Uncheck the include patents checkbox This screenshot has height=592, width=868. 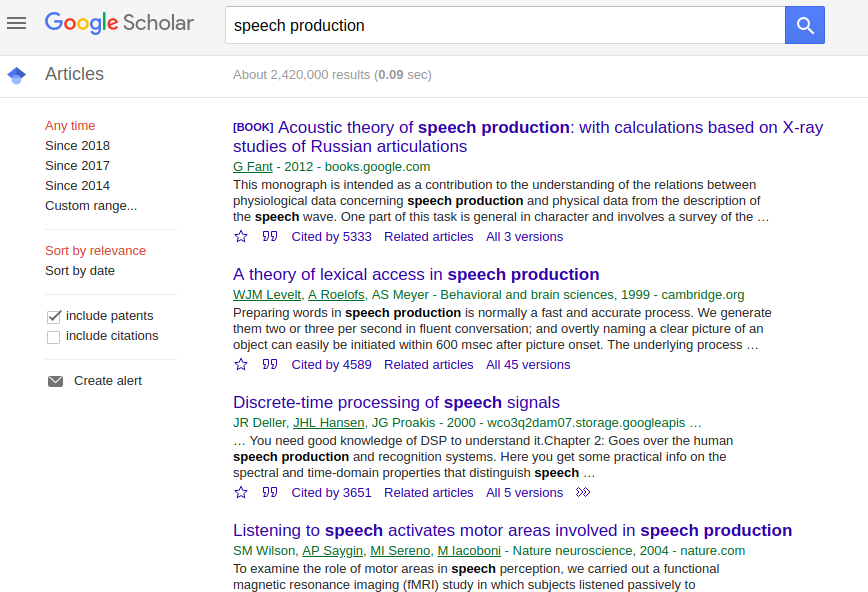click(x=54, y=316)
